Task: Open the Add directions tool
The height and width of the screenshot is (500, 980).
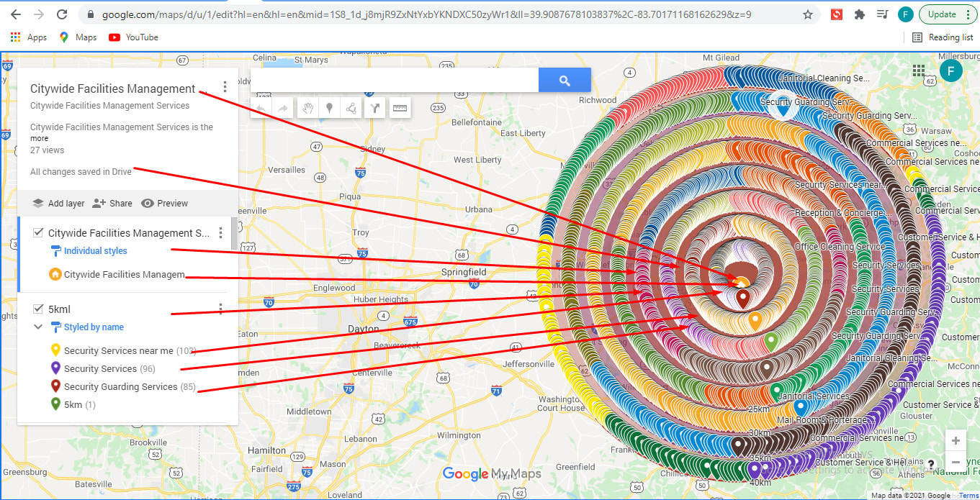Action: point(374,108)
